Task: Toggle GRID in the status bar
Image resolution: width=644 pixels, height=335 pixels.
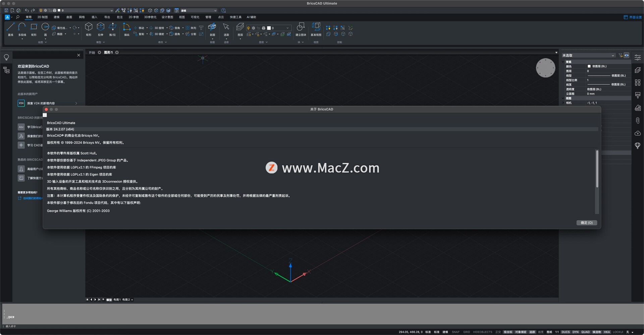Action: click(467, 332)
